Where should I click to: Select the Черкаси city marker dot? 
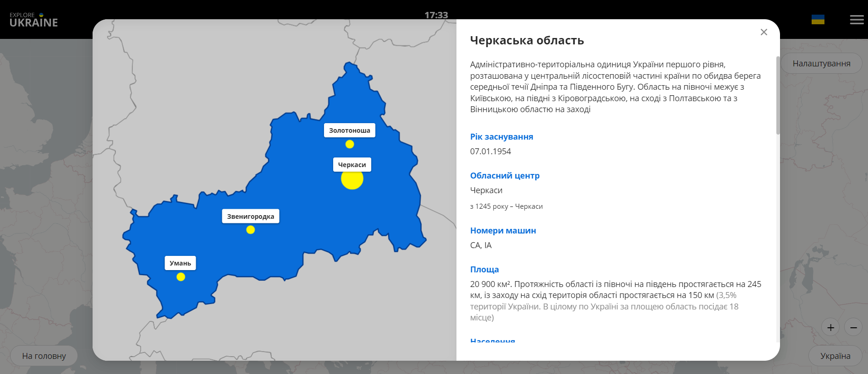coord(352,179)
